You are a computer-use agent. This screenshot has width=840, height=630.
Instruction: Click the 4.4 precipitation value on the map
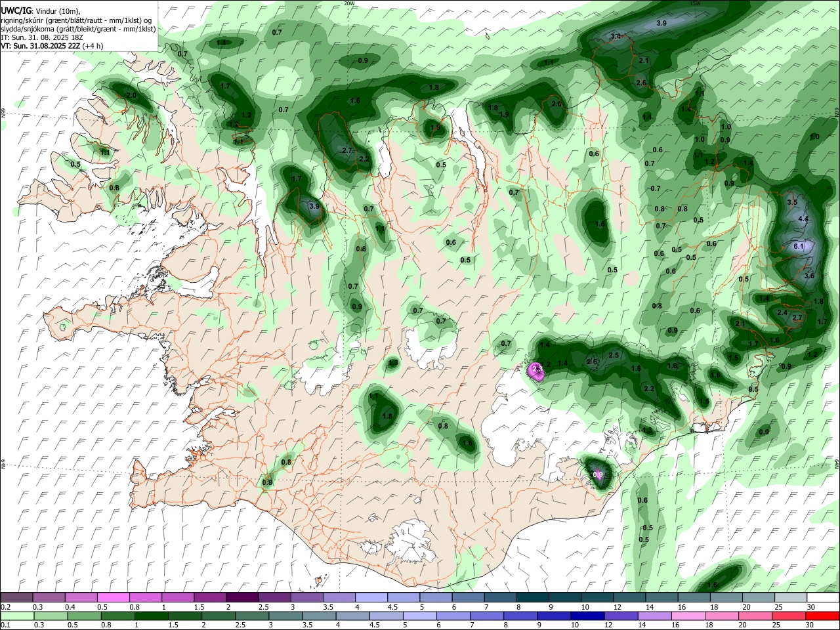coord(803,219)
